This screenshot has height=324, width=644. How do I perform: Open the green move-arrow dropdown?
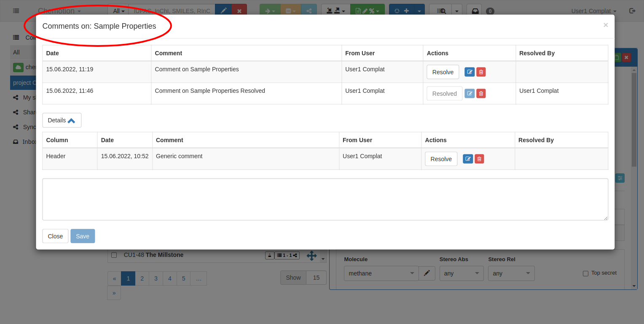tap(270, 11)
